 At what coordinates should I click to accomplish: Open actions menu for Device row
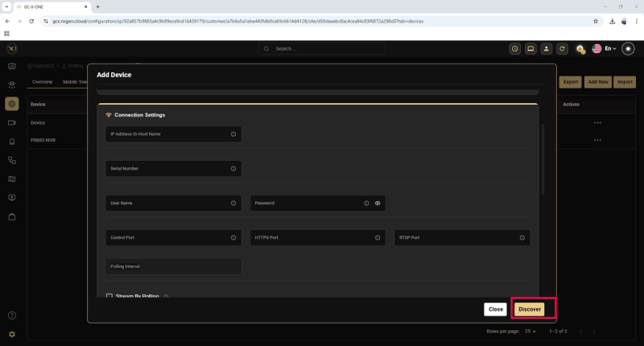click(x=597, y=123)
